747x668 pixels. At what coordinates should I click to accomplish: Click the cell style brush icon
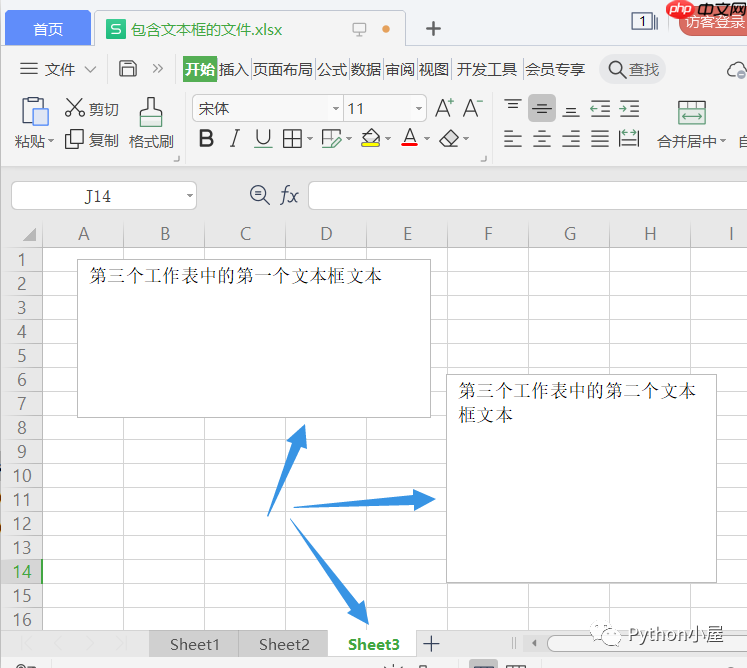pyautogui.click(x=331, y=139)
